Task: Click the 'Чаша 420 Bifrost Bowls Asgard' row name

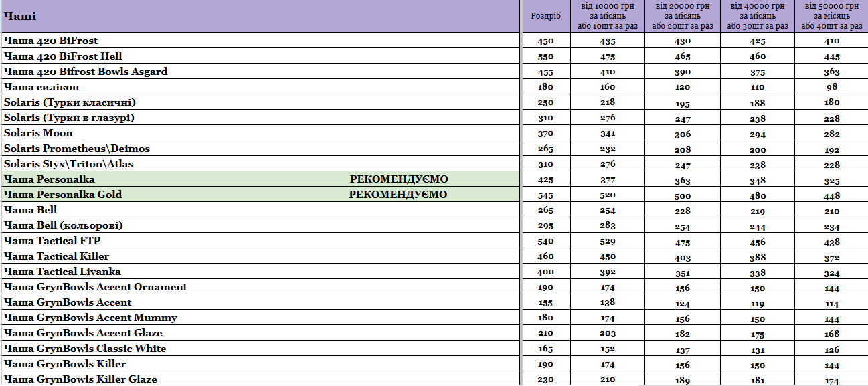Action: tap(261, 72)
